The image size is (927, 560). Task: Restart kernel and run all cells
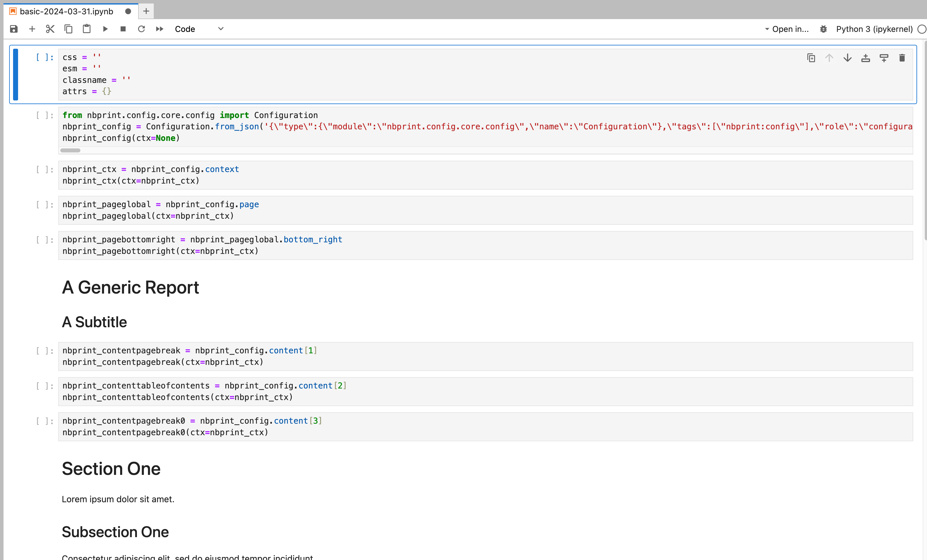(x=160, y=29)
